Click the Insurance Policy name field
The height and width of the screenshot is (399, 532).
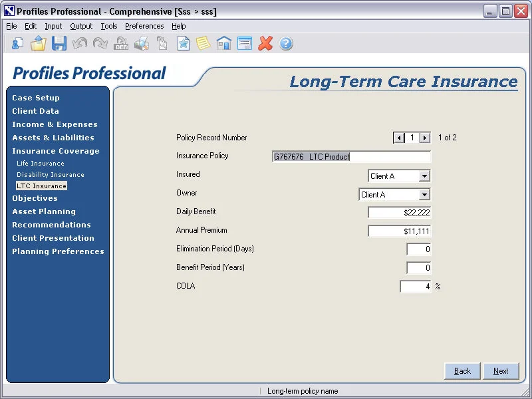(352, 157)
